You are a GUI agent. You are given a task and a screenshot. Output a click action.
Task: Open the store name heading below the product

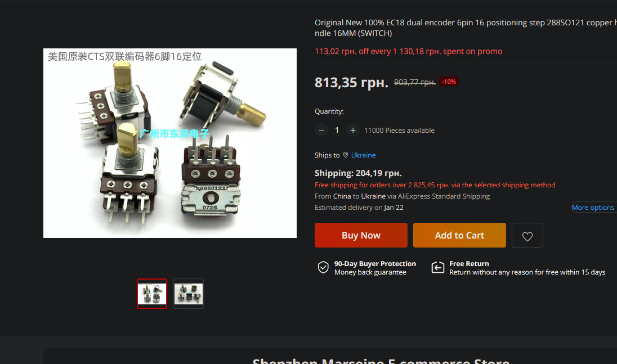click(381, 361)
